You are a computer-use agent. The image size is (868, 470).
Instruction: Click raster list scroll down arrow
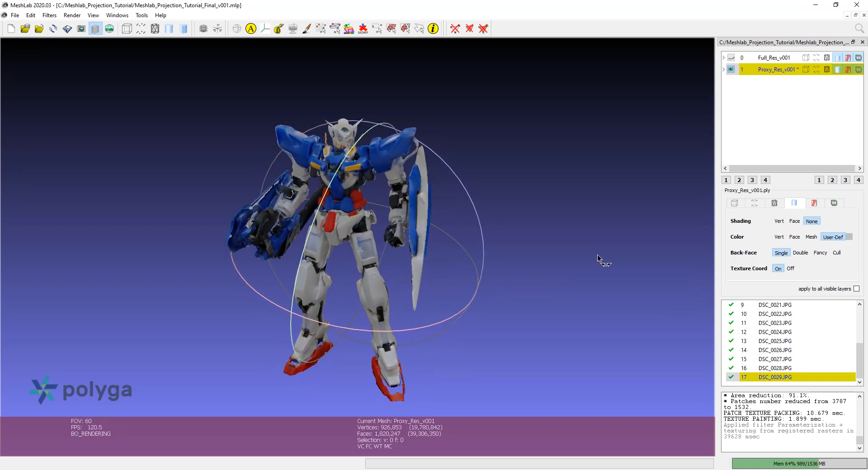pyautogui.click(x=859, y=382)
